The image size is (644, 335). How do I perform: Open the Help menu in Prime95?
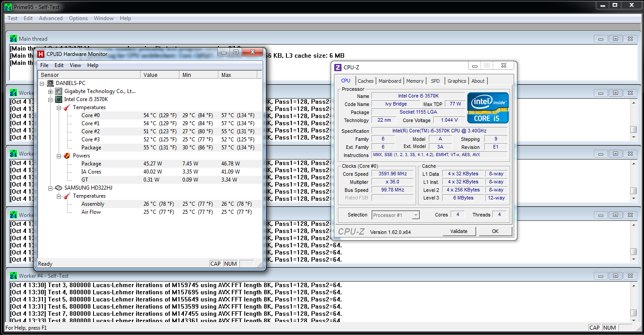pos(126,18)
